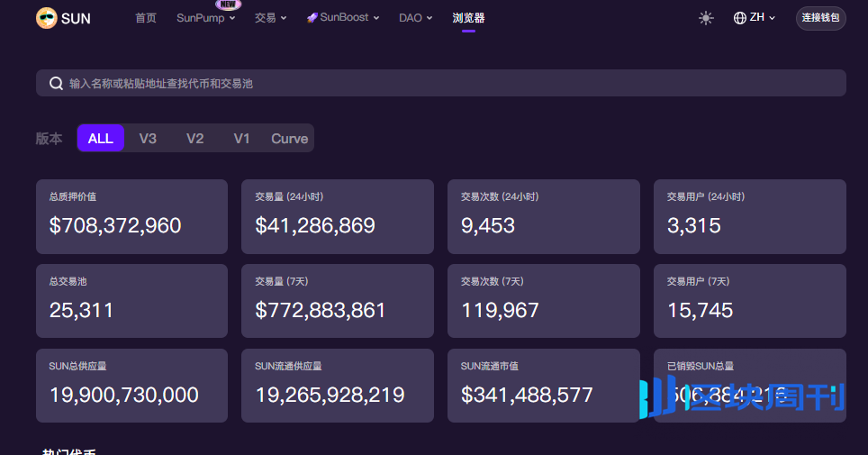The width and height of the screenshot is (868, 455).
Task: Click the SUN market cap $341,488,577
Action: coord(527,396)
